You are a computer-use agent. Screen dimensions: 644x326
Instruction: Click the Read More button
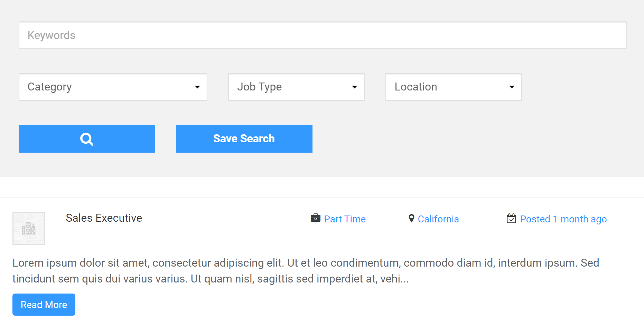point(44,304)
